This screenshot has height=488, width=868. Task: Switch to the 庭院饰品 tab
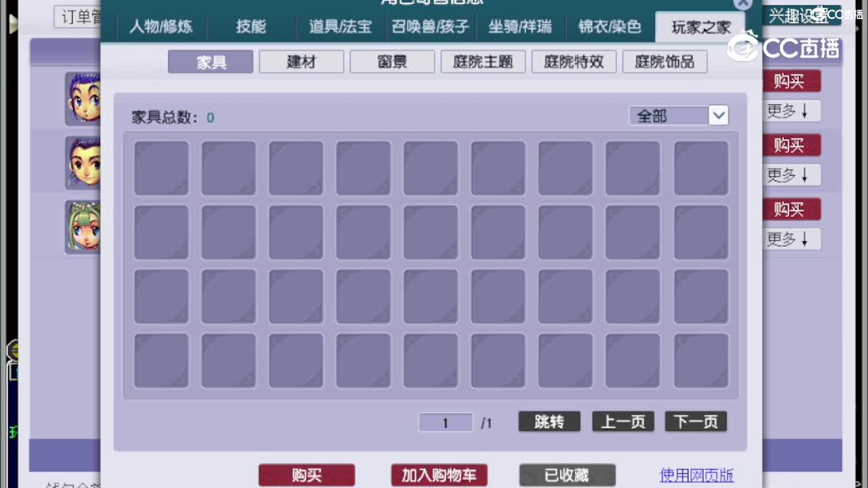[665, 61]
